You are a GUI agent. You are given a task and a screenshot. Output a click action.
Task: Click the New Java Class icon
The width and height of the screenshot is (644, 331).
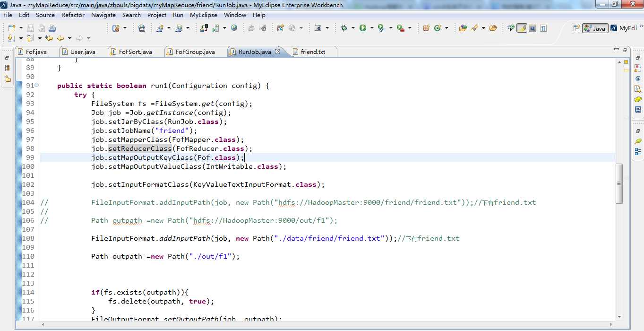point(438,28)
